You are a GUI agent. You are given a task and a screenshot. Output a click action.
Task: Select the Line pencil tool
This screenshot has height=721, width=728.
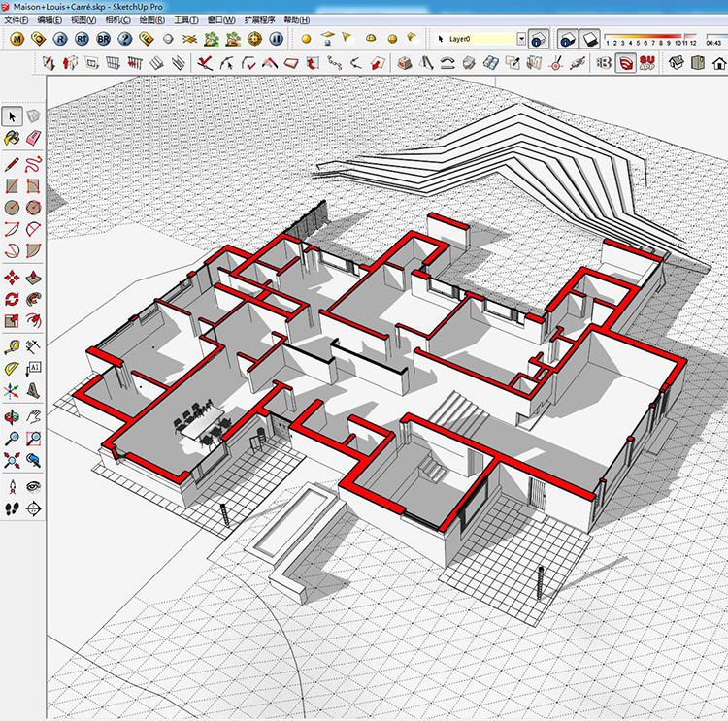[x=12, y=164]
